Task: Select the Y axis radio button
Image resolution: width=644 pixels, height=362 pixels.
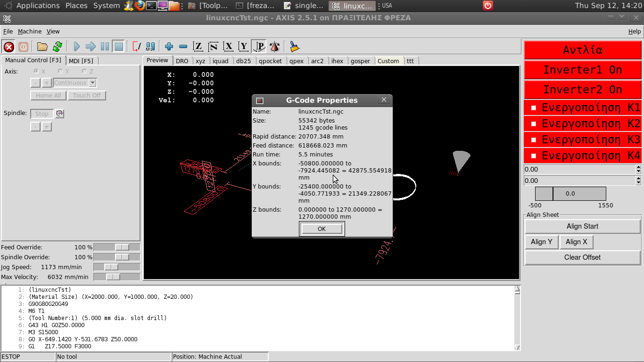Action: coord(60,71)
